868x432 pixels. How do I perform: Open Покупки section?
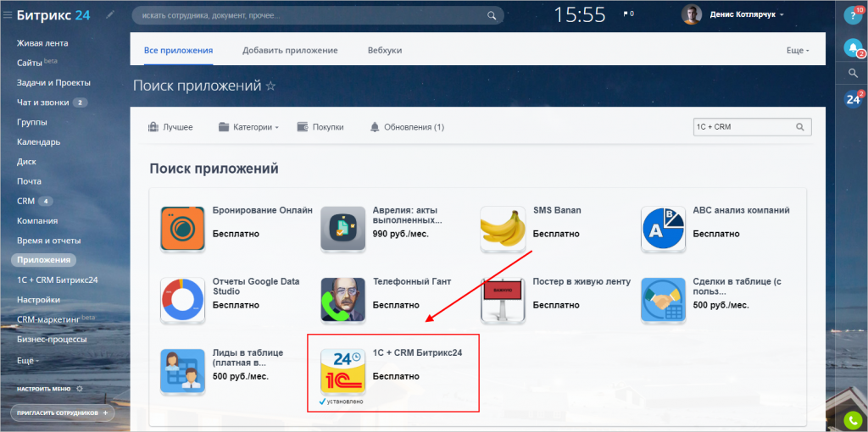(320, 127)
